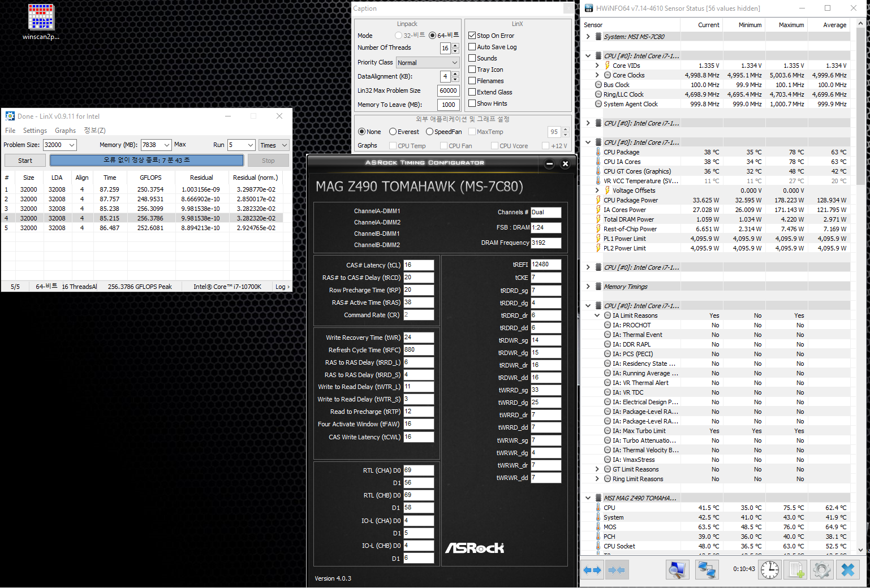Screen dimensions: 870x588
Task: Select the SpeedFan radio button
Action: [430, 132]
